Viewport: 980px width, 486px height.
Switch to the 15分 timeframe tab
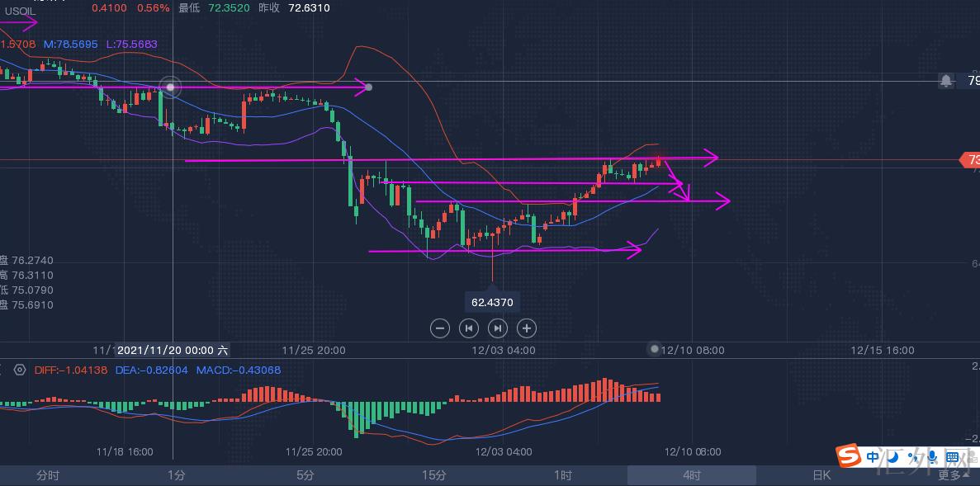433,476
